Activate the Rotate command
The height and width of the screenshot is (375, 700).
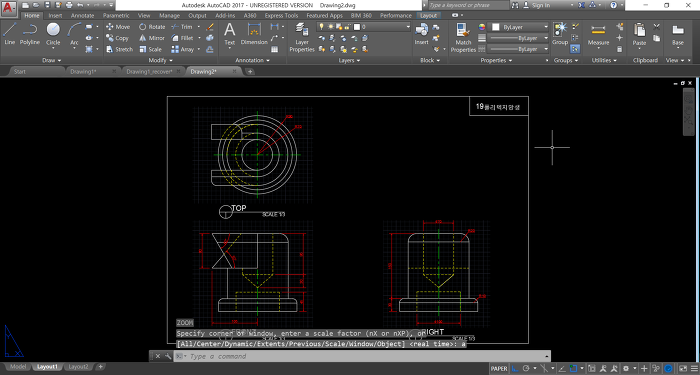[152, 27]
